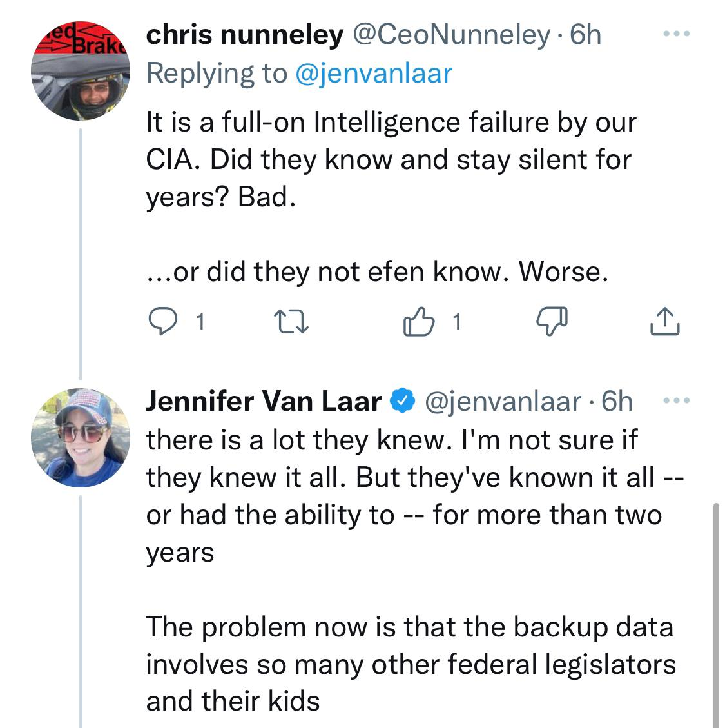
Task: Open the tweet text about Intelligence failure by CIA
Action: coord(390,159)
